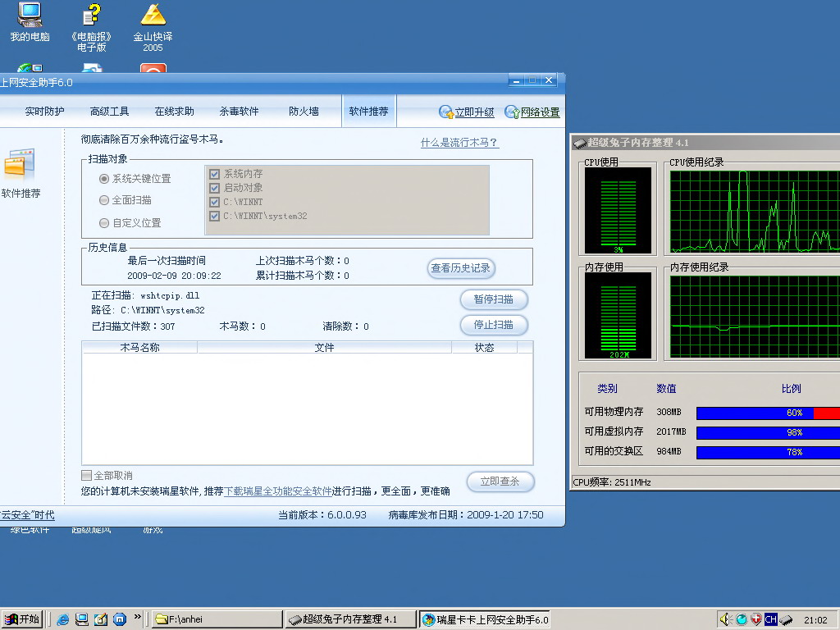Select the 全面扫描 radio button
The height and width of the screenshot is (630, 840).
coord(104,200)
